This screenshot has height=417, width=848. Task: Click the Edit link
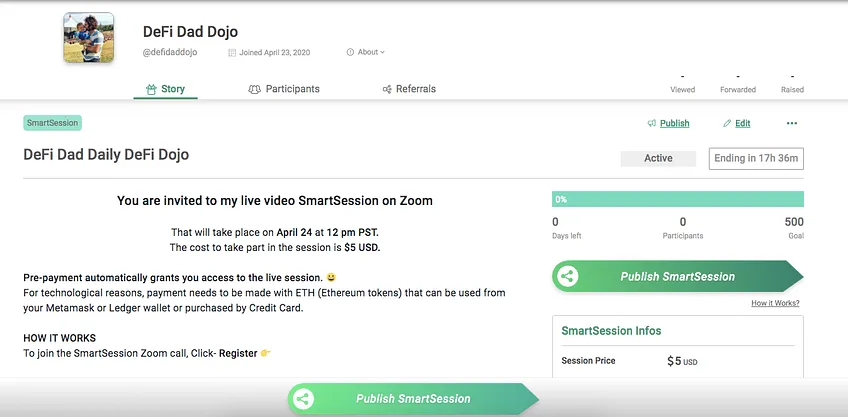(743, 123)
